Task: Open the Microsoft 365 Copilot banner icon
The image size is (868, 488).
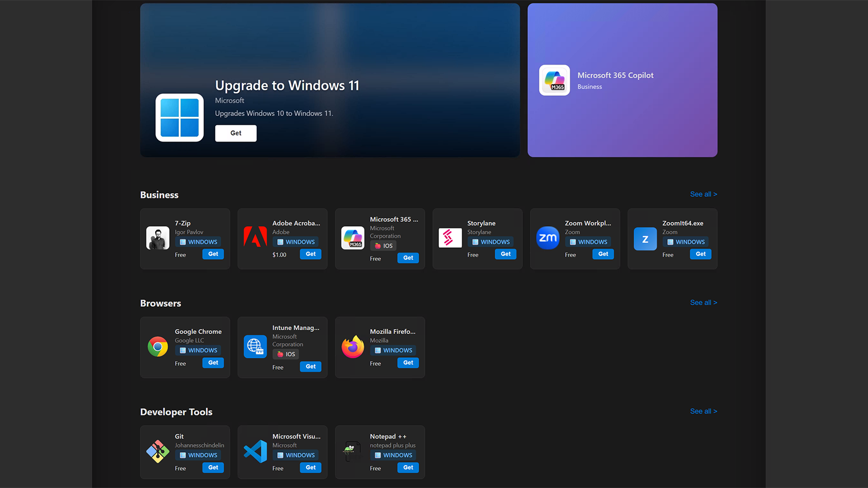Action: (x=554, y=80)
